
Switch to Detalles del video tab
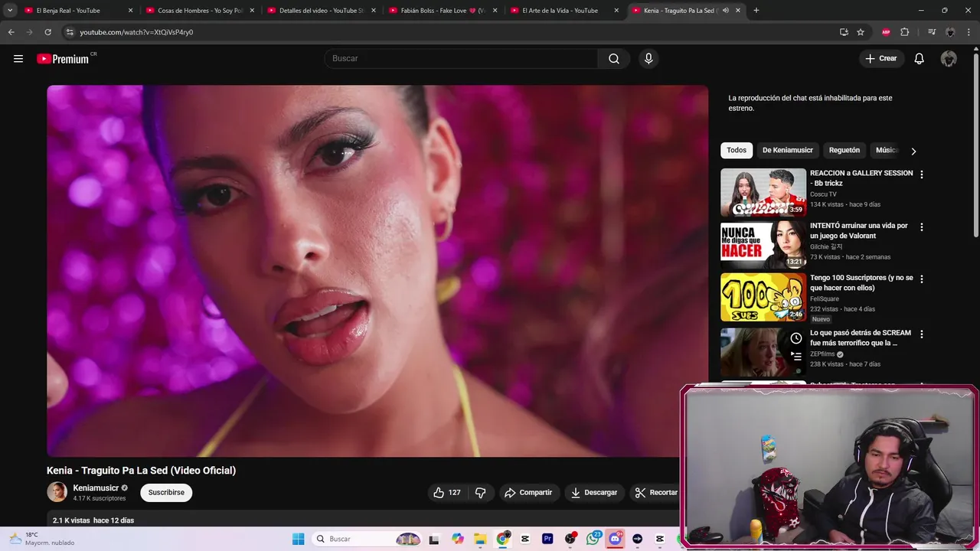point(320,11)
